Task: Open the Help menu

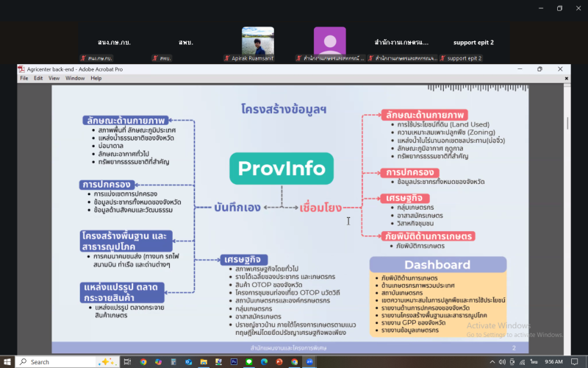Action: coord(96,78)
